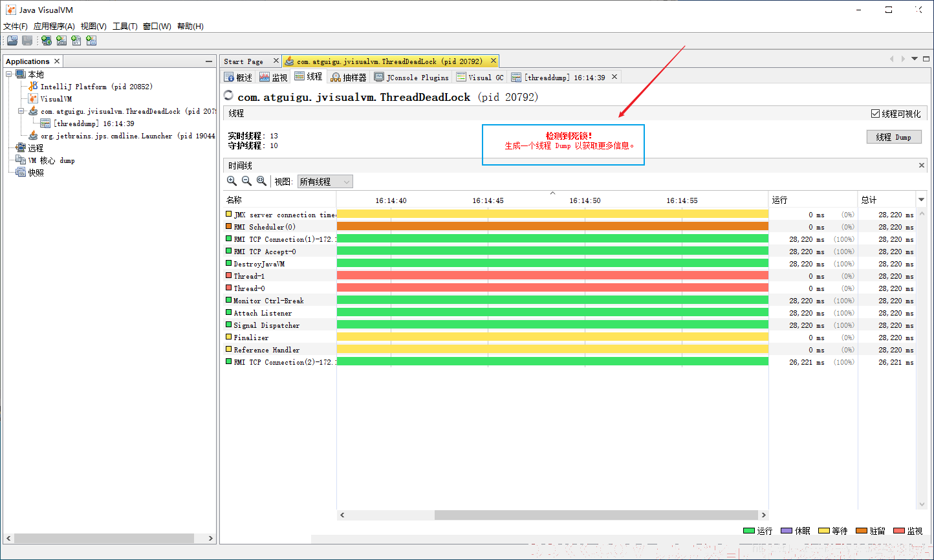934x560 pixels.
Task: Click the Load snapshot toolbar icon
Action: point(12,40)
